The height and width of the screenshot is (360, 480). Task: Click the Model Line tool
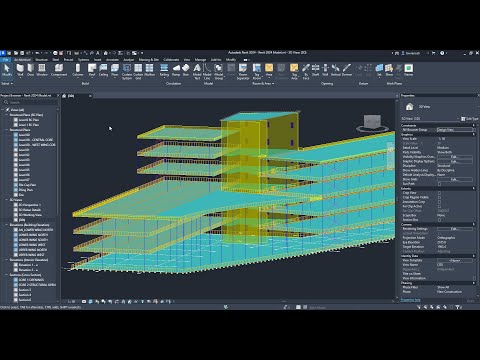coord(207,72)
